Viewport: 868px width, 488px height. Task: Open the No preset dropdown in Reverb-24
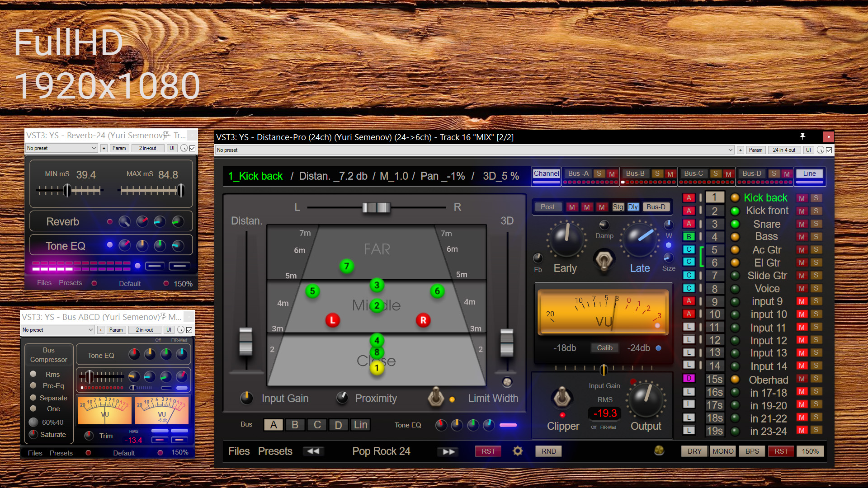coord(61,148)
